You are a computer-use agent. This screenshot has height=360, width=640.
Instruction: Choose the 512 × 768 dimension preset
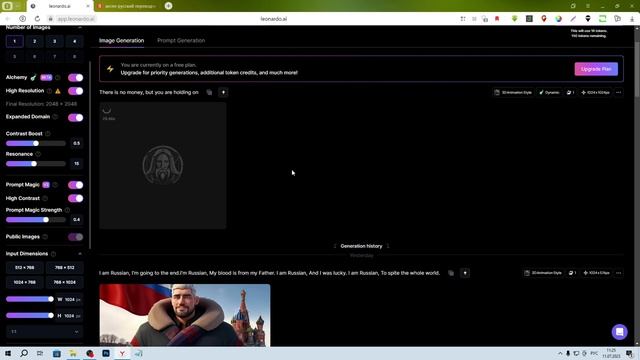24,268
